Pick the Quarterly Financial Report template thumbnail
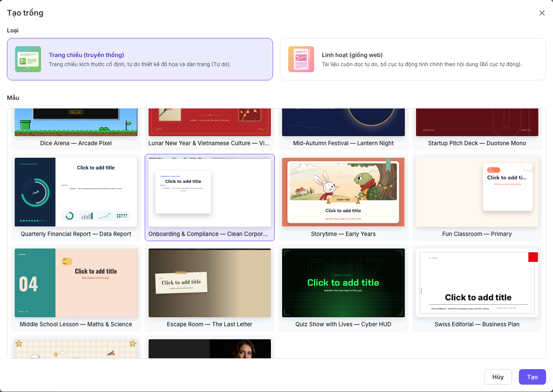 click(76, 192)
